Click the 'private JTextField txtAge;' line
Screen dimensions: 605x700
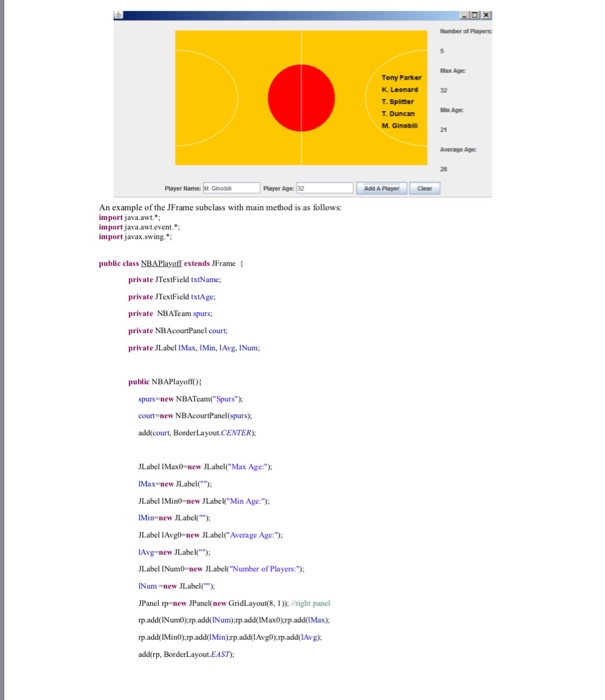pyautogui.click(x=172, y=296)
